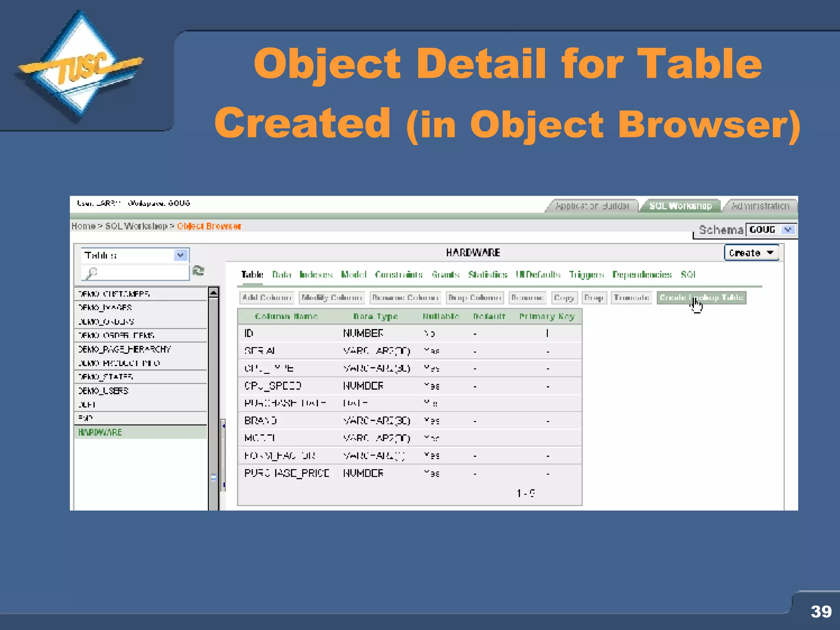Click the SERIAL column name cell
The width and height of the screenshot is (840, 630).
[x=260, y=351]
